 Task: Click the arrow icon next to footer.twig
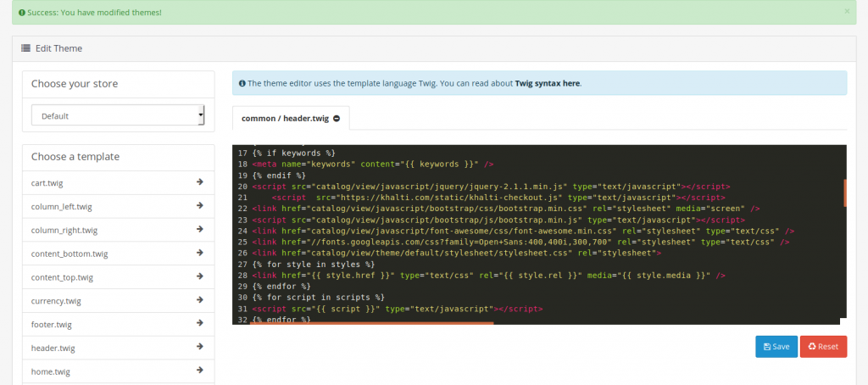tap(199, 324)
